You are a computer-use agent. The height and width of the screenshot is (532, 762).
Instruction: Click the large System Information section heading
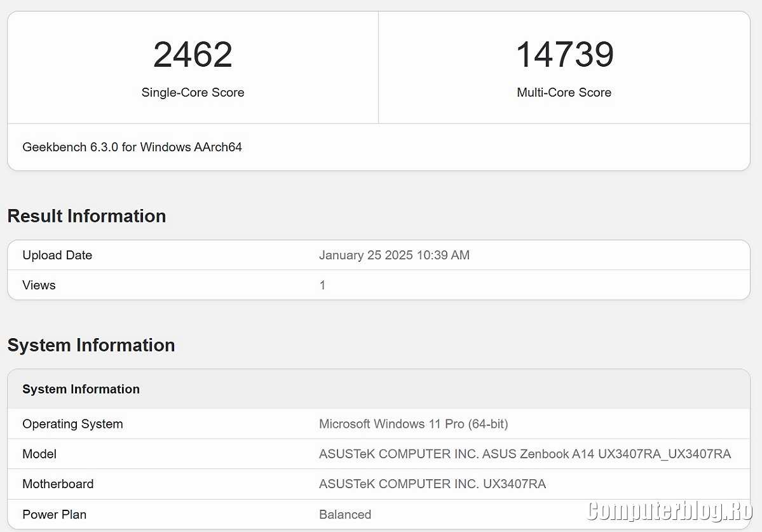(91, 345)
